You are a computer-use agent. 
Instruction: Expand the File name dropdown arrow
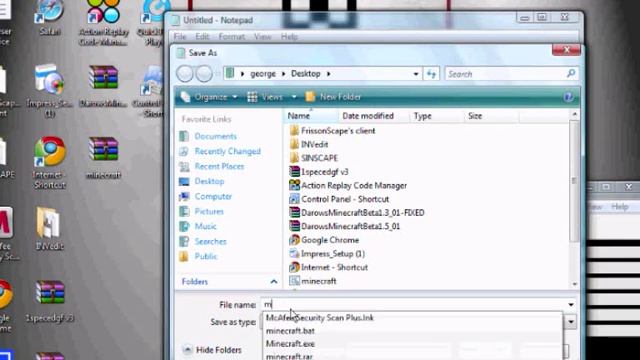[571, 304]
